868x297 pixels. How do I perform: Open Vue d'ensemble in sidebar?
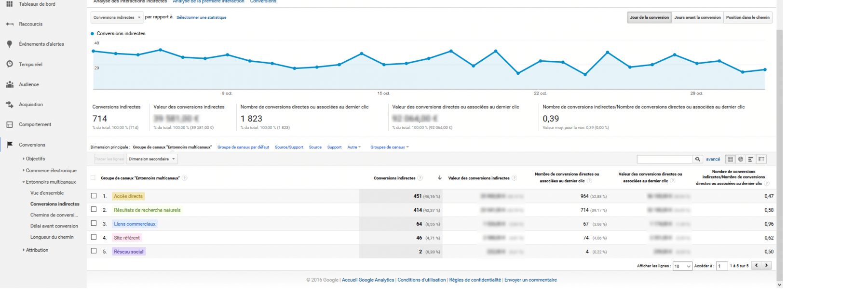tap(47, 193)
